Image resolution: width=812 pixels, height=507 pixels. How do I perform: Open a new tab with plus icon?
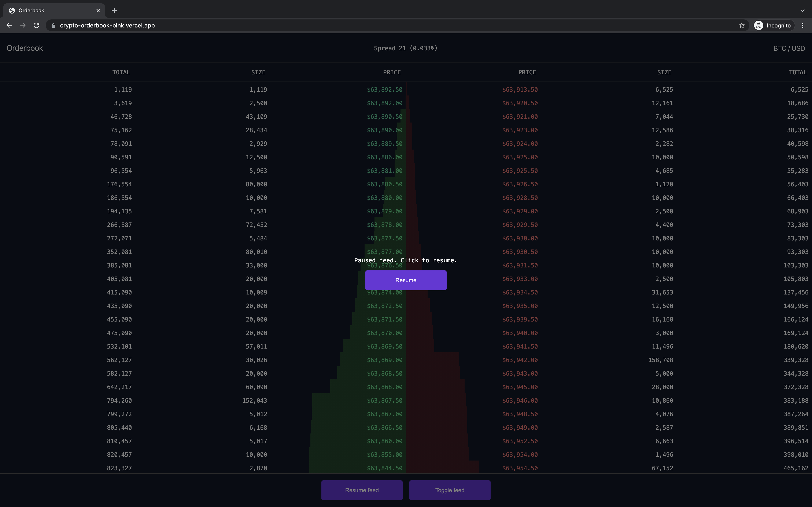tap(114, 10)
